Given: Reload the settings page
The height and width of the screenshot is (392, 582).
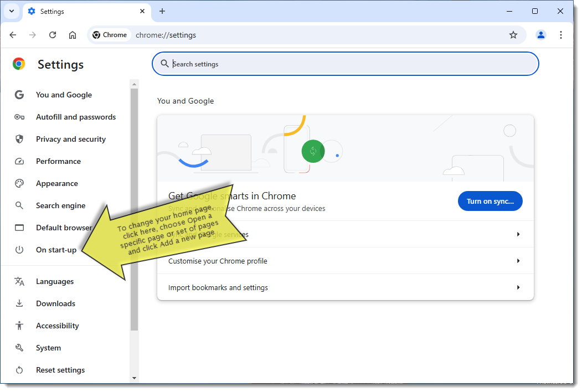Looking at the screenshot, I should tap(52, 35).
